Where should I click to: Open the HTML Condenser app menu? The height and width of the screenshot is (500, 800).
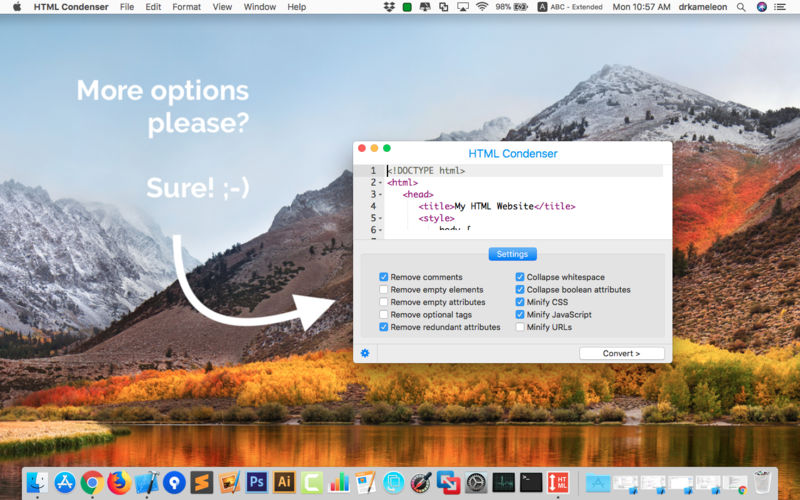(x=71, y=7)
